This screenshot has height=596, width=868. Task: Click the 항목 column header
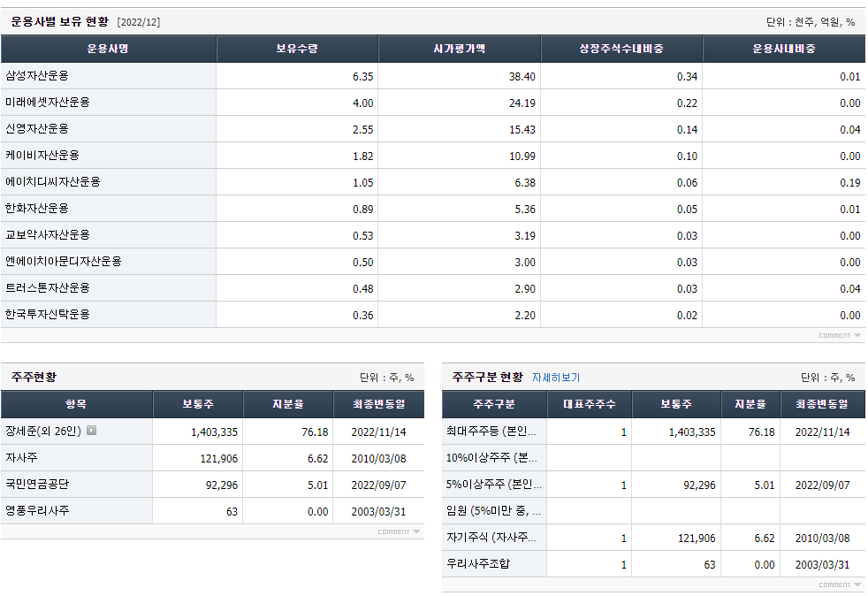tap(76, 404)
